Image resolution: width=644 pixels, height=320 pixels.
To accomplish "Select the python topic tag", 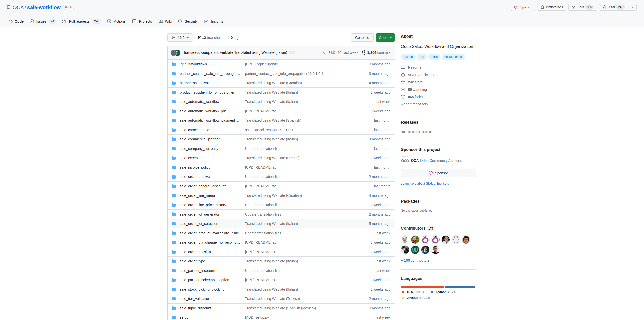I will 408,57.
